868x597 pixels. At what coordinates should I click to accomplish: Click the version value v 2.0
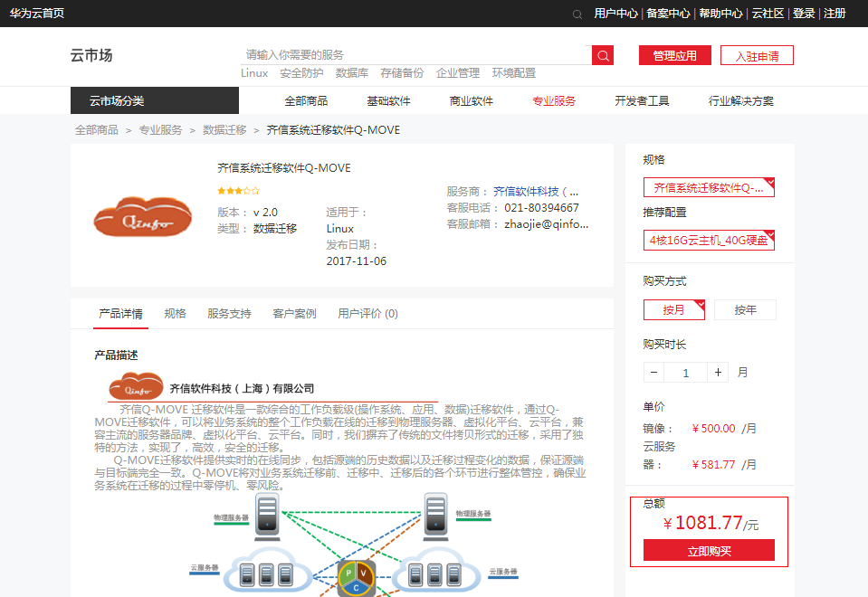[266, 213]
